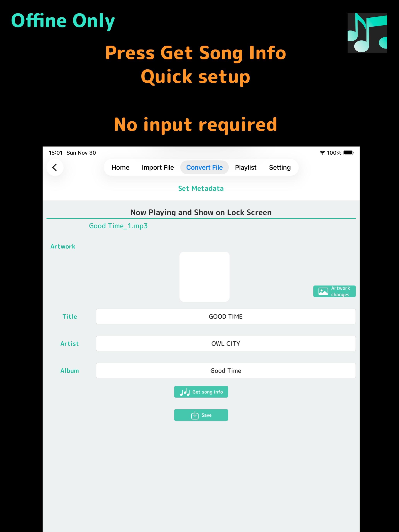Click the Artist label
The height and width of the screenshot is (532, 399).
tap(70, 344)
